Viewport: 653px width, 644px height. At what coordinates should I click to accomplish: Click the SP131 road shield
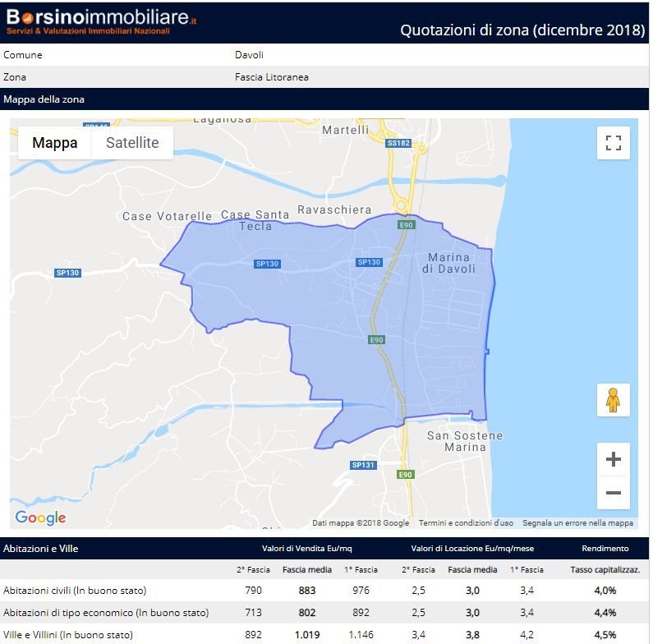(x=363, y=465)
